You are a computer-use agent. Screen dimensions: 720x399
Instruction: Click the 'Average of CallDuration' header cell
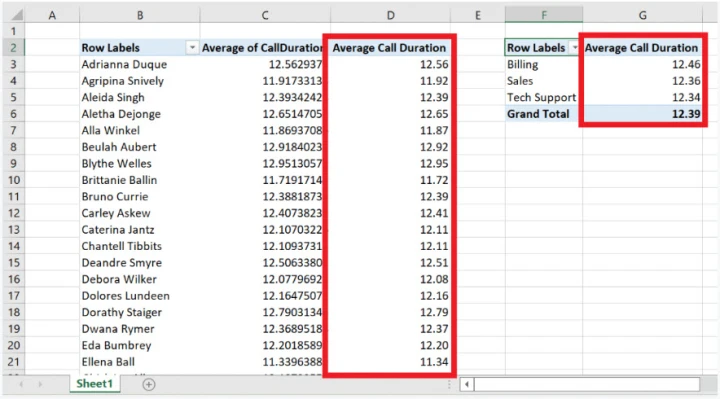pyautogui.click(x=262, y=48)
